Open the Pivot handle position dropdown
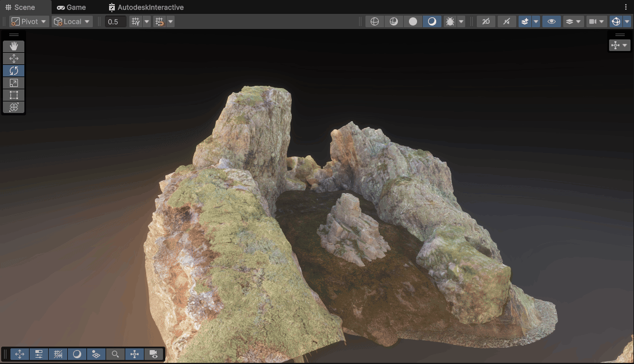The image size is (634, 364). [29, 21]
